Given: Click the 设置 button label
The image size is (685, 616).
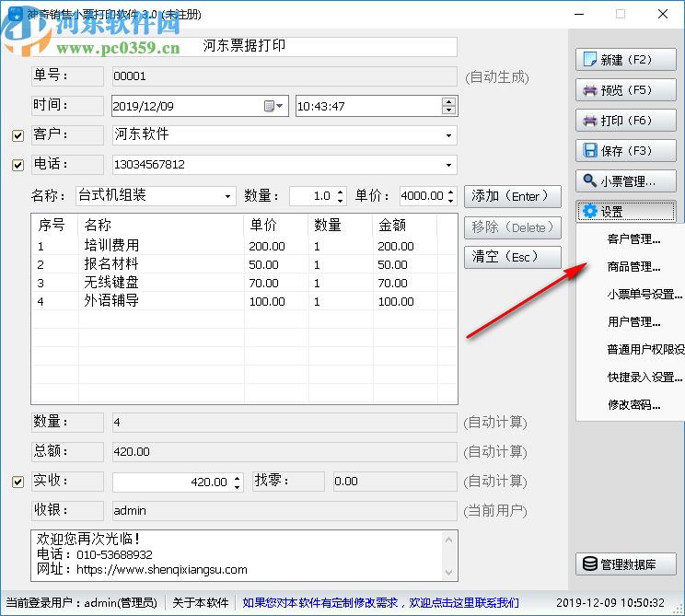Looking at the screenshot, I should (611, 212).
